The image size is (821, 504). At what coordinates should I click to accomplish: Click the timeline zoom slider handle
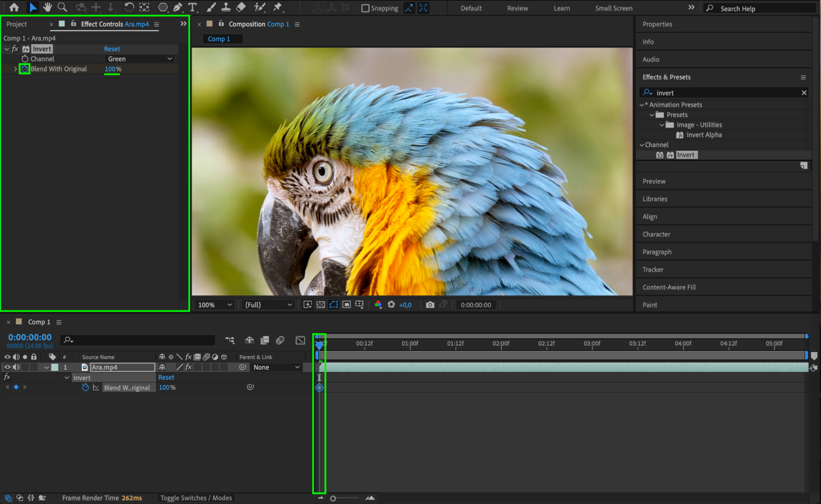(x=333, y=498)
